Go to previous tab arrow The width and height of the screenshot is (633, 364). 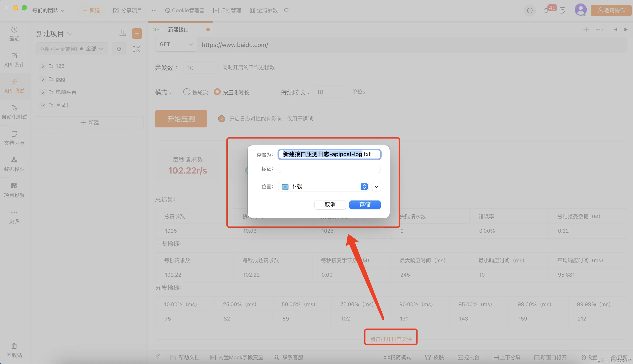tap(616, 30)
